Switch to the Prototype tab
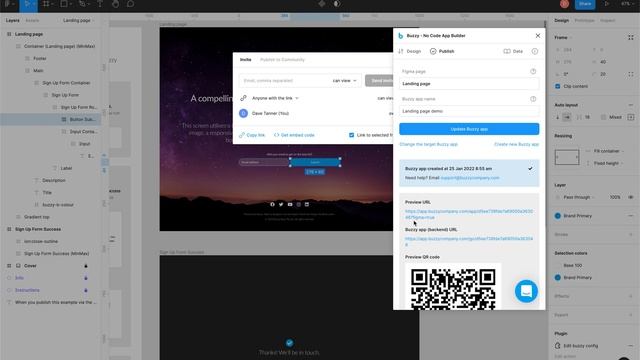The height and width of the screenshot is (360, 640). (584, 20)
